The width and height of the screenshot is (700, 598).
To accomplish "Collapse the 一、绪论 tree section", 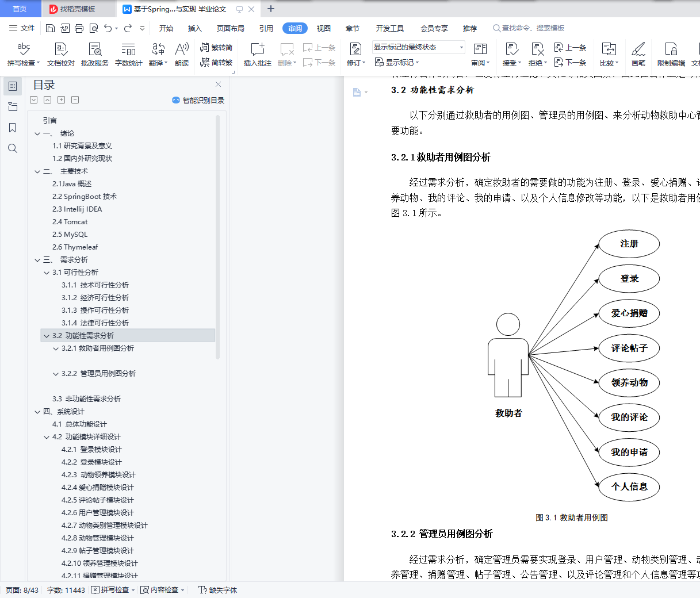I will pos(37,133).
